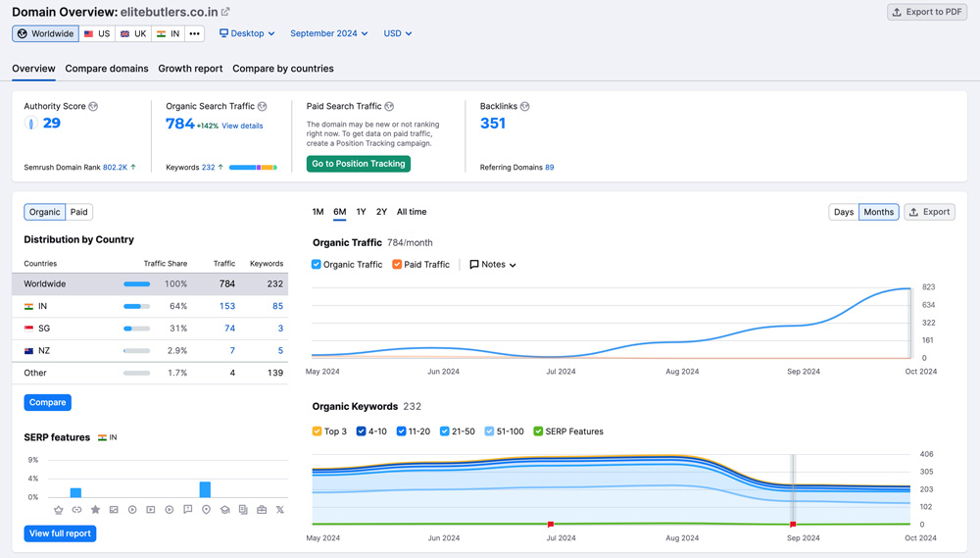
Task: Click the image pack SERP icon
Action: pos(114,510)
